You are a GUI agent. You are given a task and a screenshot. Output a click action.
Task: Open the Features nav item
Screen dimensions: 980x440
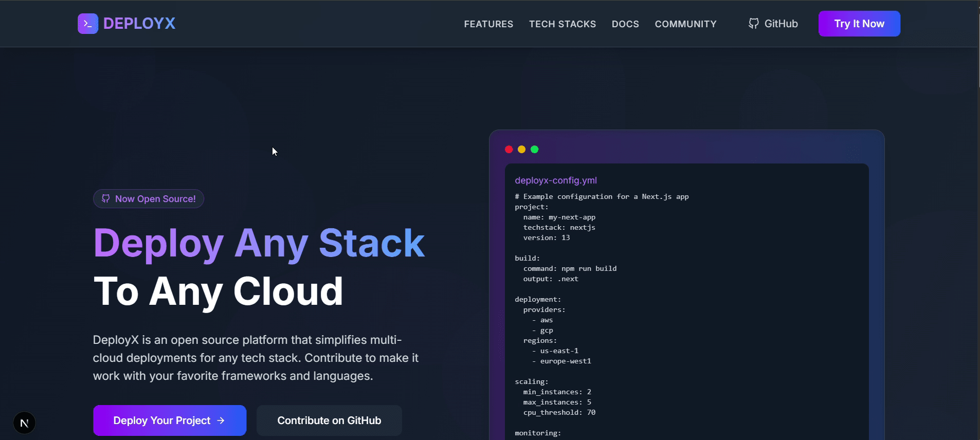pyautogui.click(x=488, y=24)
